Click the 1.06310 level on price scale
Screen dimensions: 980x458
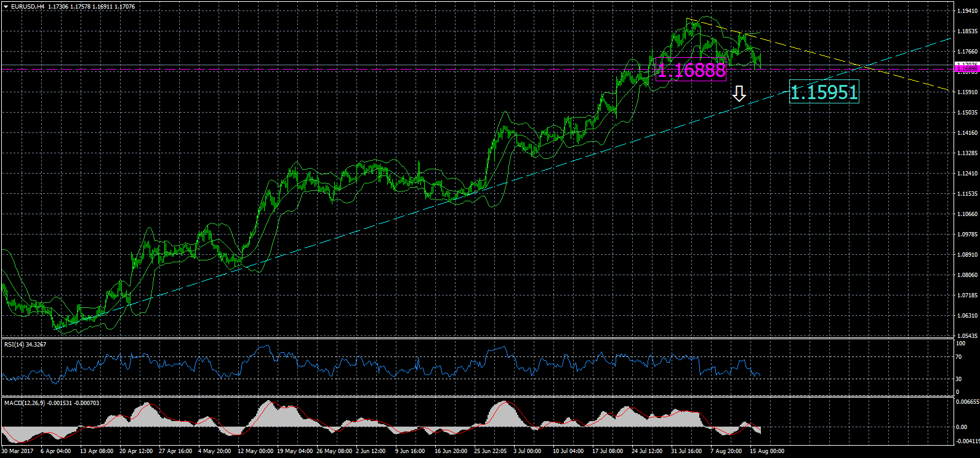tap(966, 316)
